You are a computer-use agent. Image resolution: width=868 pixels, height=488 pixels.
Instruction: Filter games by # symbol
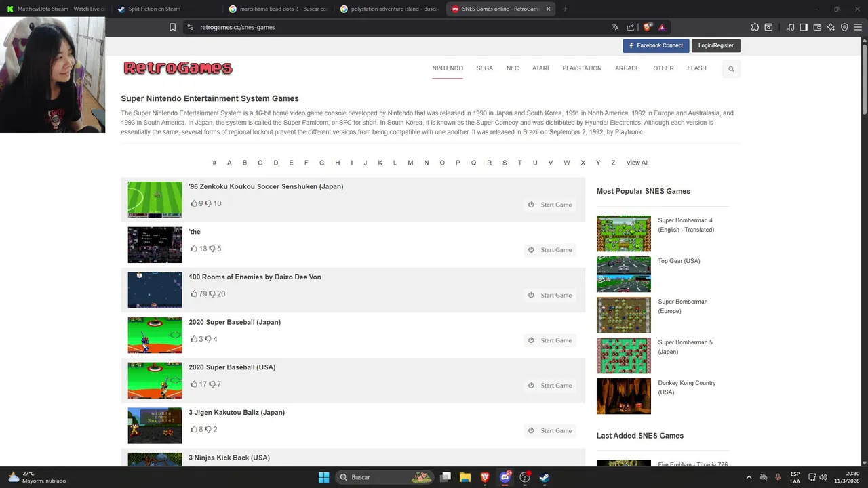(214, 163)
